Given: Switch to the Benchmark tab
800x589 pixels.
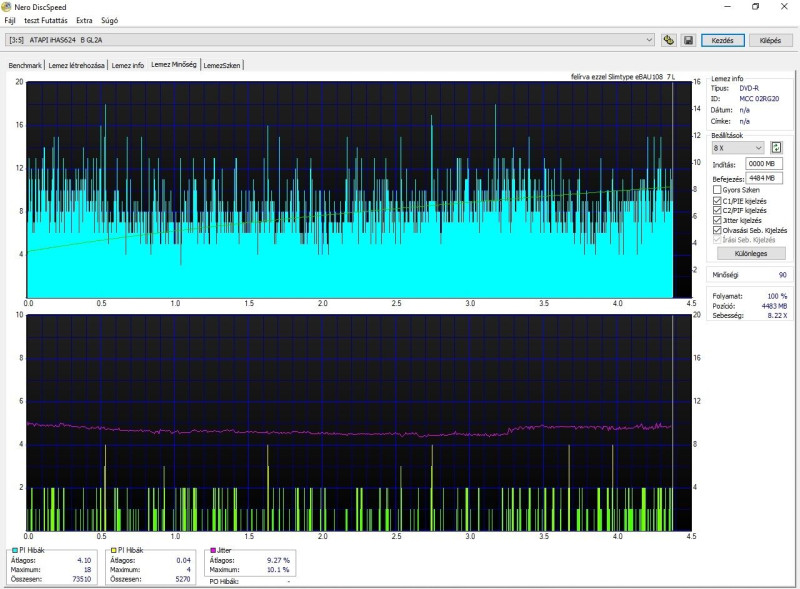Looking at the screenshot, I should [x=25, y=65].
